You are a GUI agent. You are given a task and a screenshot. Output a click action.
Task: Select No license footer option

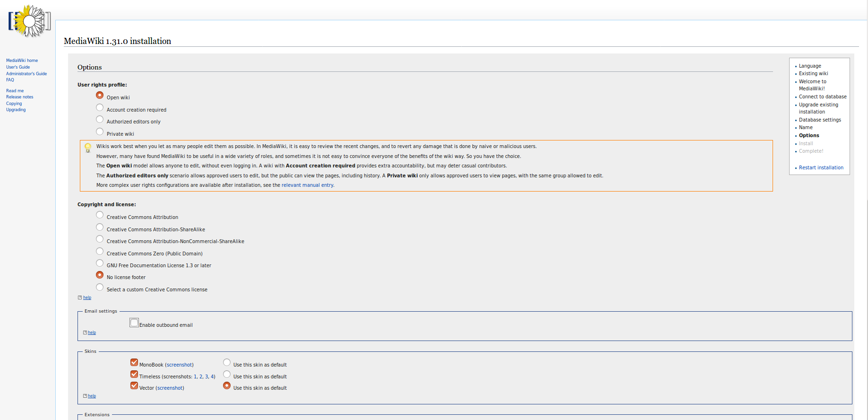[x=100, y=275]
